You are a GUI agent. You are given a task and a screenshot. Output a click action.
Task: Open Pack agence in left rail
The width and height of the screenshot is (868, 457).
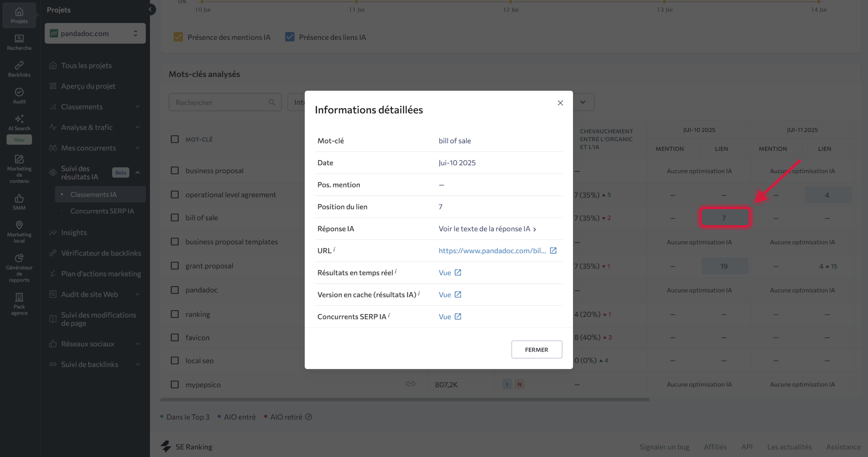[x=19, y=304]
